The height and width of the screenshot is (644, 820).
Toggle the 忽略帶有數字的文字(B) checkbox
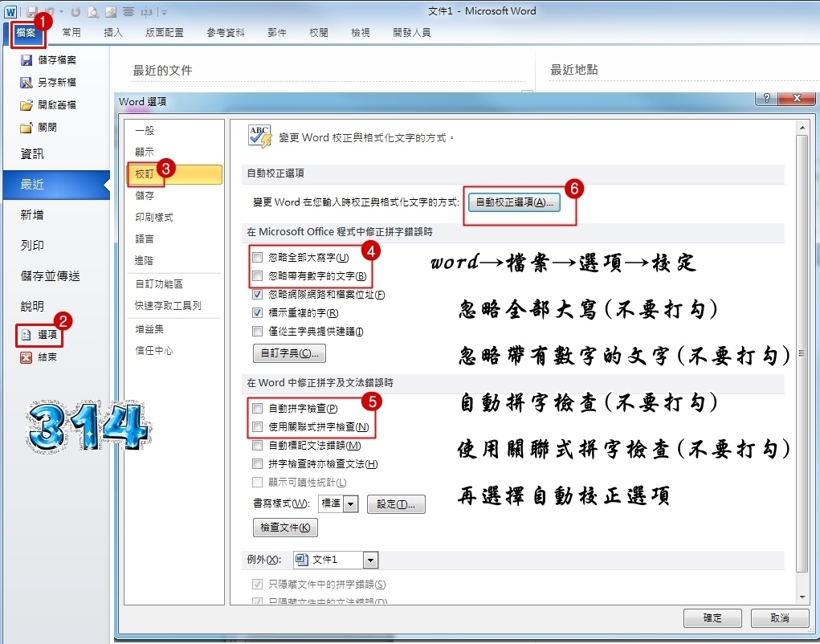point(257,276)
